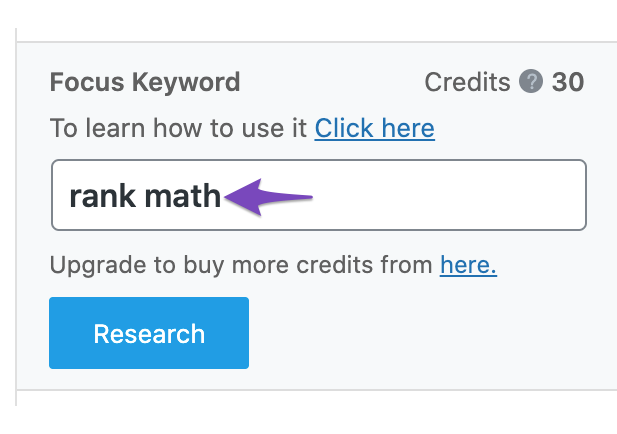The image size is (617, 434).
Task: Click the word 'Keyword' in the heading
Action: point(186,82)
